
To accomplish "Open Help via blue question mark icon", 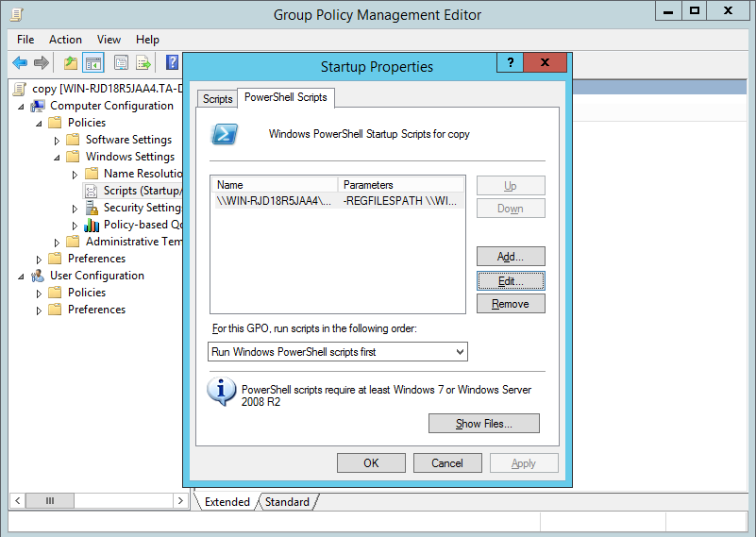I will (172, 63).
